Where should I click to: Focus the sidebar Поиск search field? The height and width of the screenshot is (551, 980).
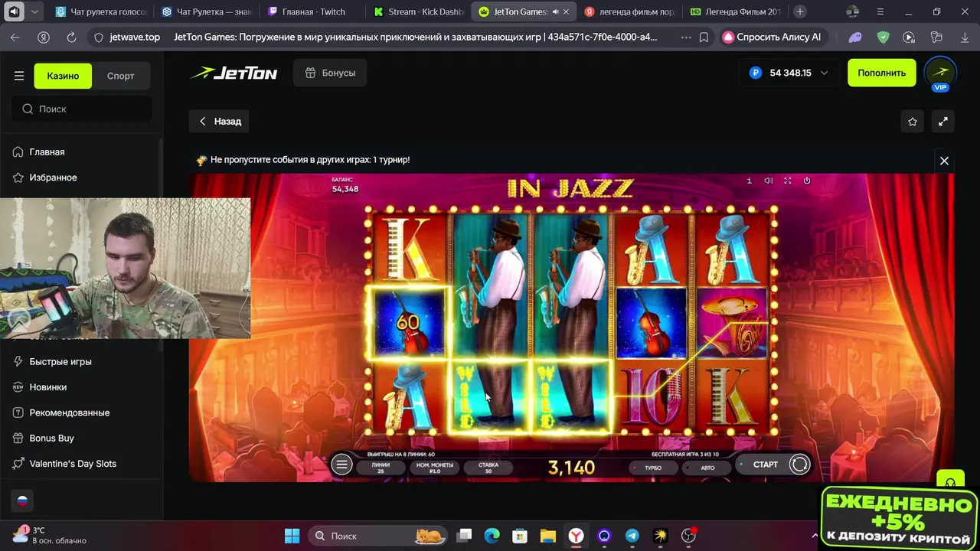point(82,109)
